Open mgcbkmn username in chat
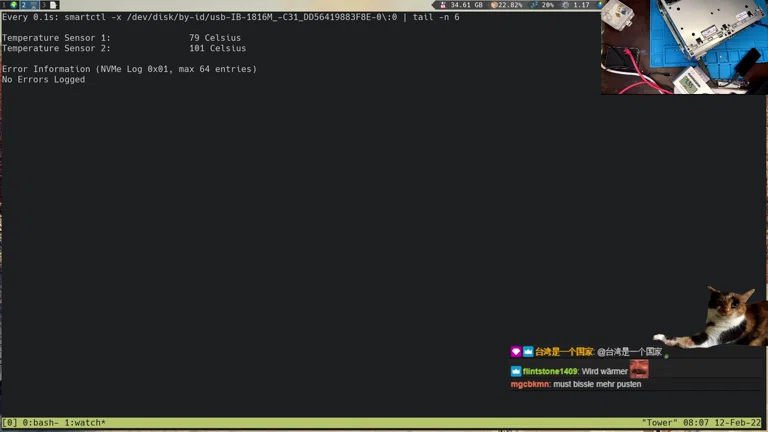Screen dimensions: 768x432 coord(530,385)
